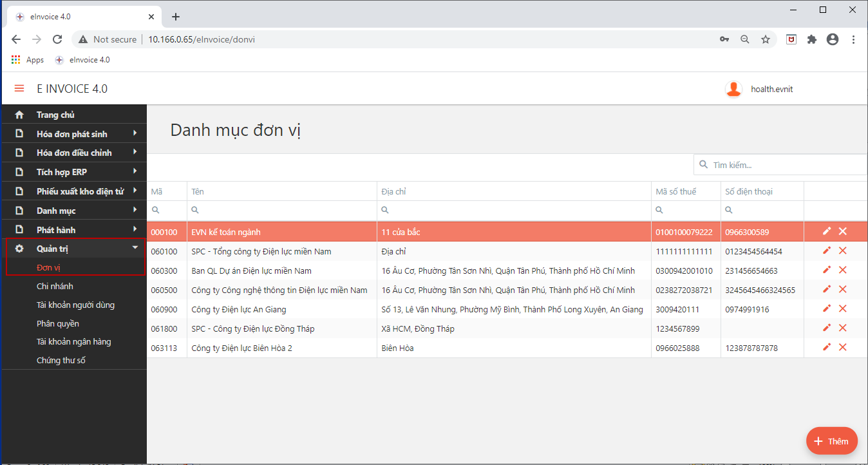This screenshot has width=868, height=465.
Task: Delete row 060900 with the X icon
Action: pos(843,308)
